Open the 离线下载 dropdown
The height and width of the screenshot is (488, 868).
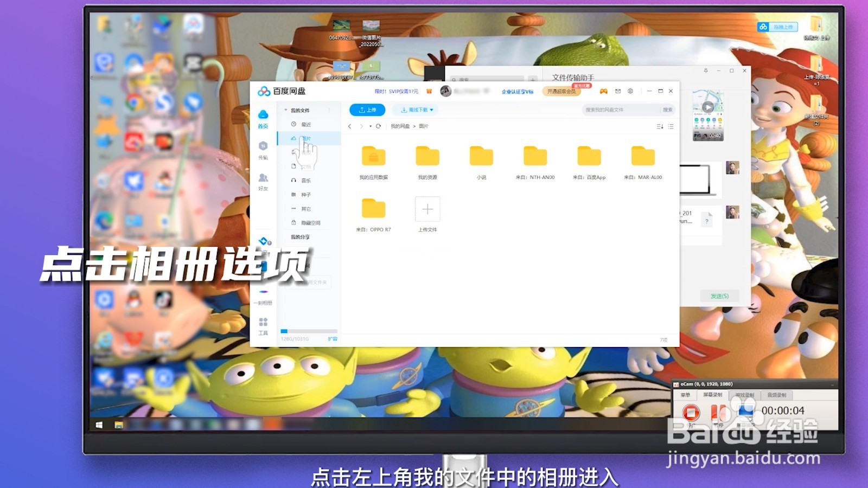[x=417, y=110]
